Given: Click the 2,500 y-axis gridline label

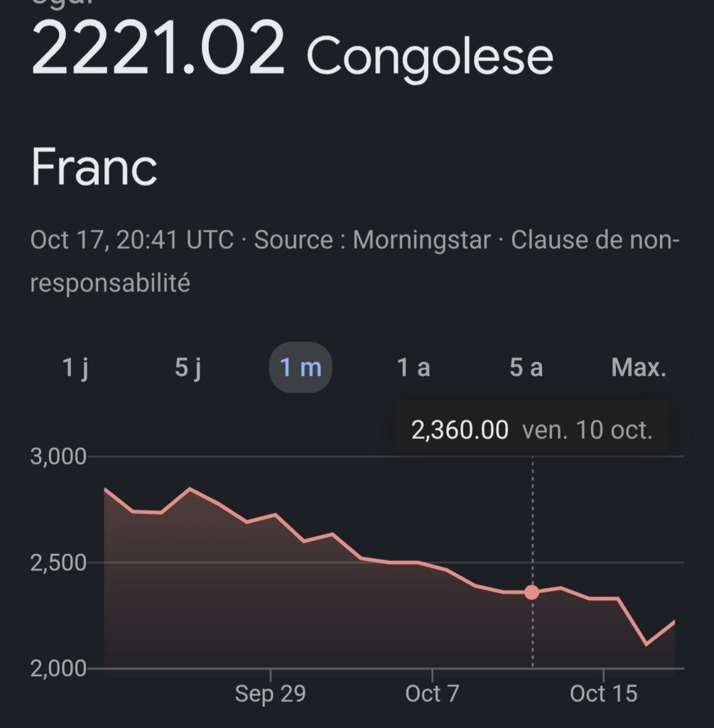Looking at the screenshot, I should [58, 563].
